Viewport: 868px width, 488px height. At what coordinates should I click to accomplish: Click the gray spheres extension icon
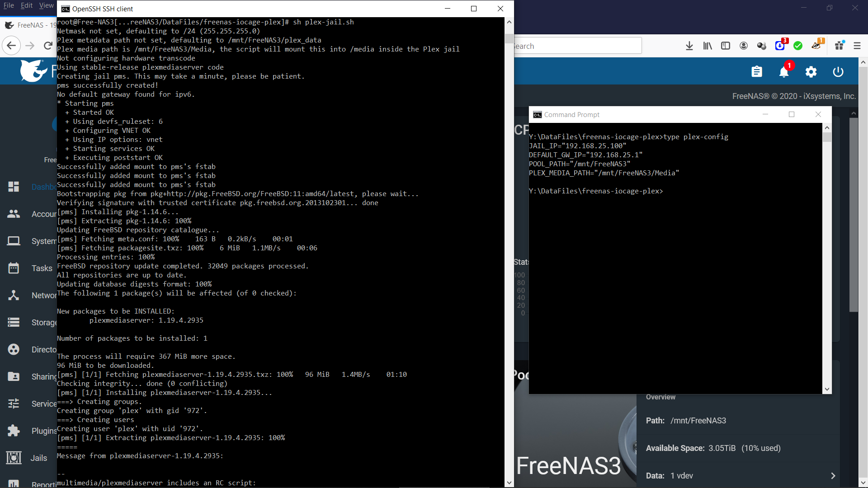tap(762, 46)
